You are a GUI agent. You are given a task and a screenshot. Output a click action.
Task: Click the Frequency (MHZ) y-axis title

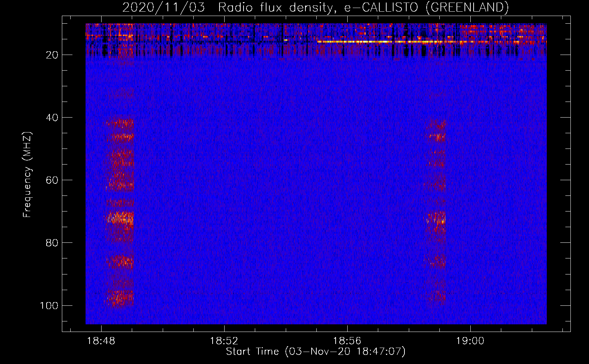click(27, 175)
